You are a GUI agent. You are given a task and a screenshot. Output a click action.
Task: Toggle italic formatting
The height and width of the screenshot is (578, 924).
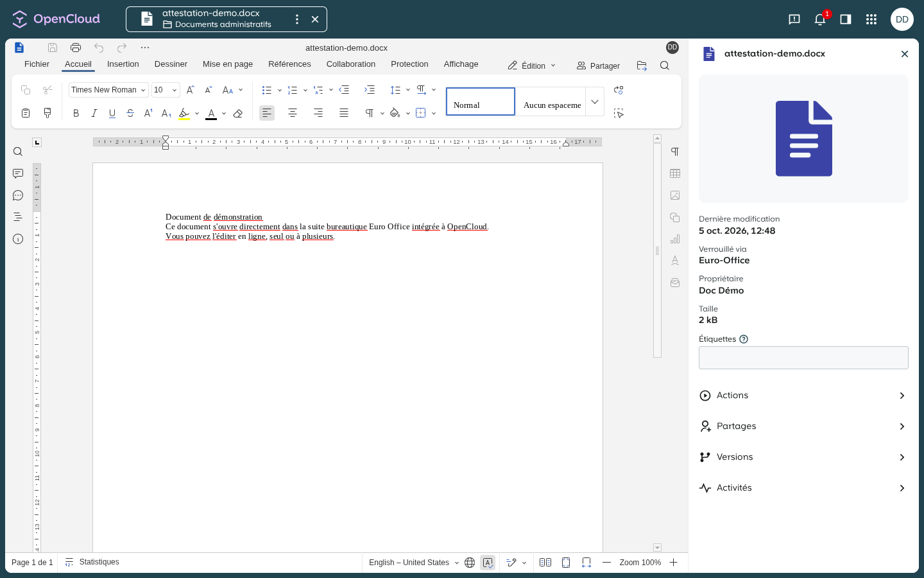click(x=94, y=113)
